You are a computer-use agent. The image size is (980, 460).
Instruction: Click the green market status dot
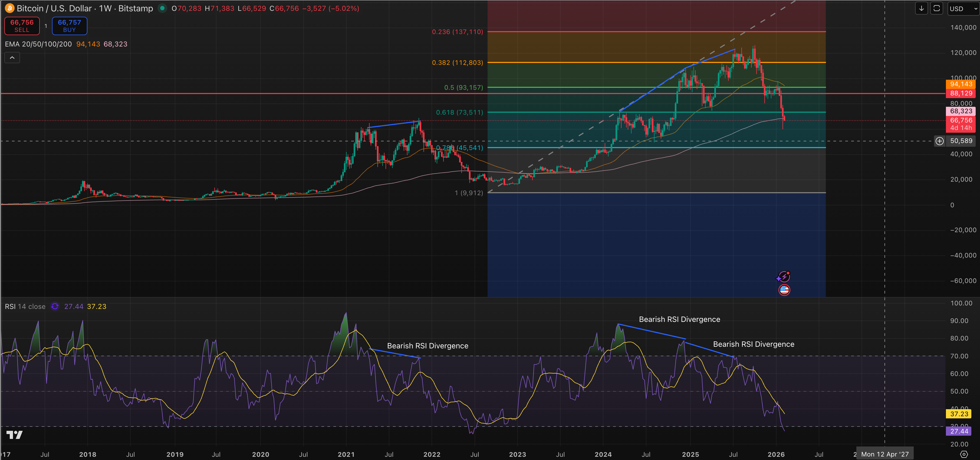tap(162, 8)
